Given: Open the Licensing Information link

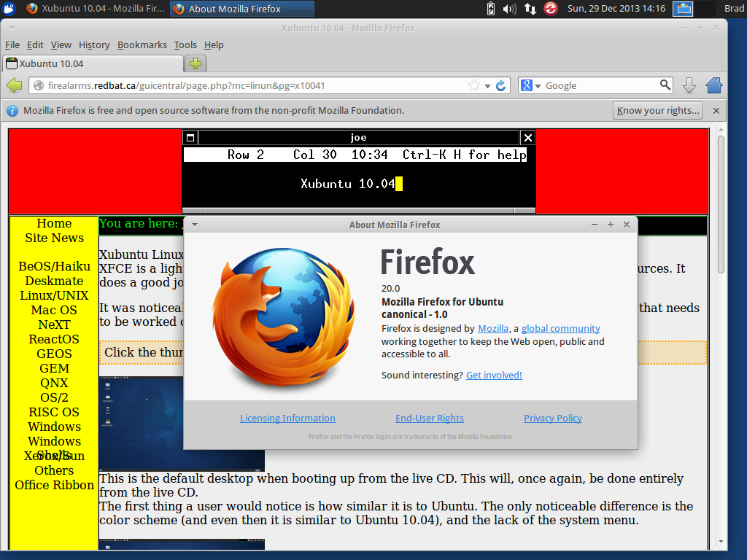Looking at the screenshot, I should [287, 418].
